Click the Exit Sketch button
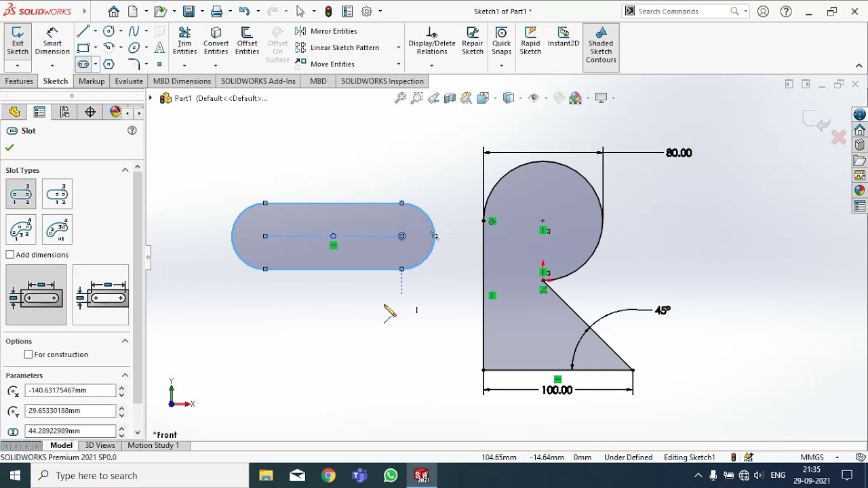This screenshot has width=868, height=488. point(18,41)
